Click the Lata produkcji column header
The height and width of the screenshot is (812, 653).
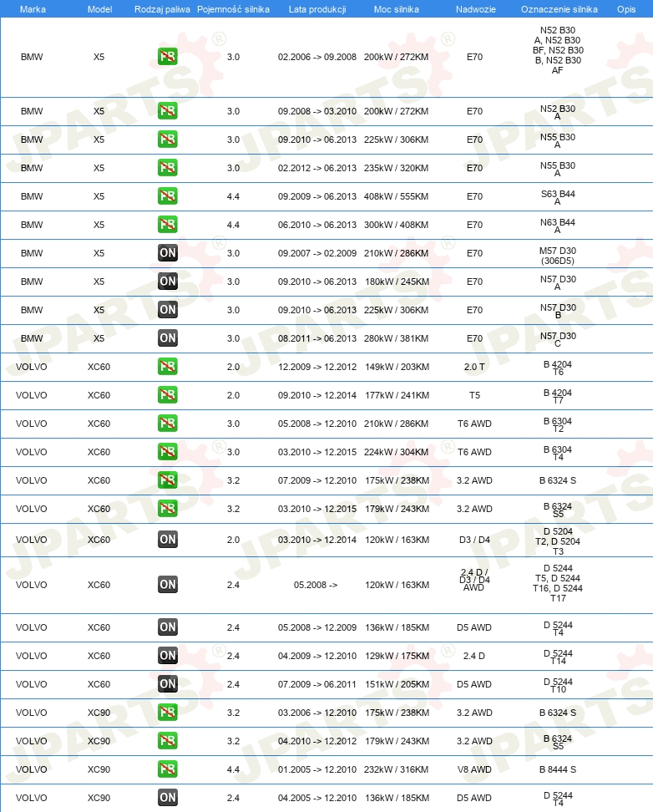[317, 9]
